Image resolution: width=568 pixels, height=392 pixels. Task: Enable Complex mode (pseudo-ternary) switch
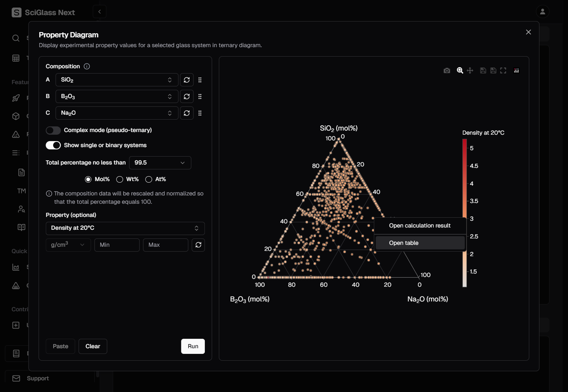click(53, 131)
